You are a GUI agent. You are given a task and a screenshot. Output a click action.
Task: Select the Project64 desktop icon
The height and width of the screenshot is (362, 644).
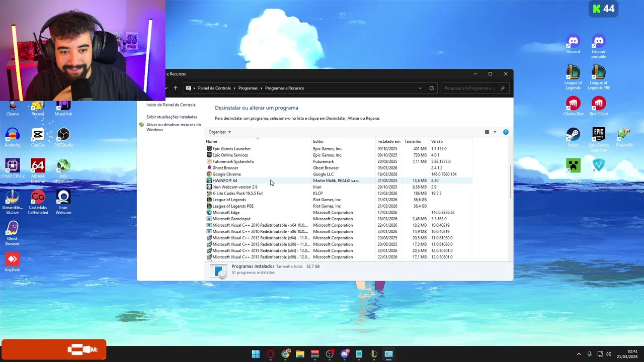(x=624, y=138)
